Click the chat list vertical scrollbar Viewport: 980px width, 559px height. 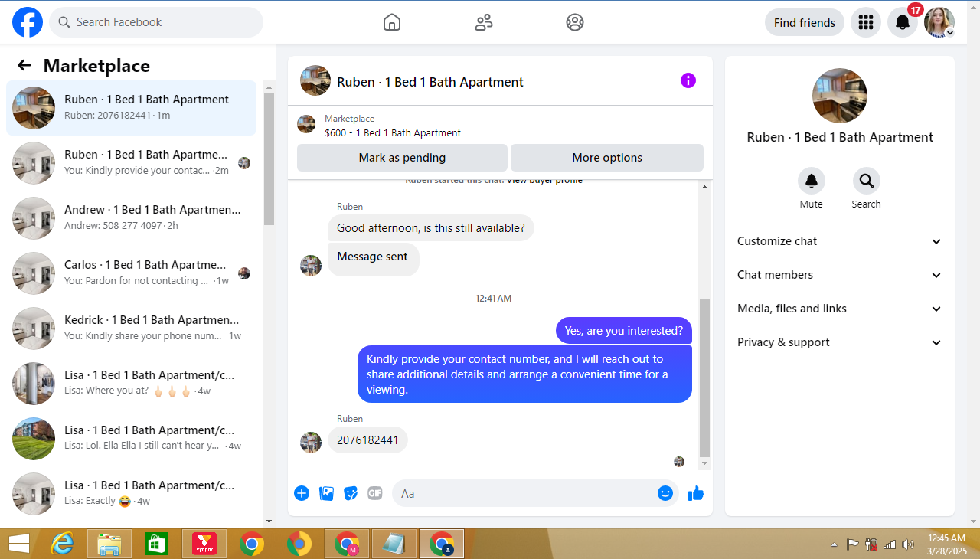coord(269,159)
